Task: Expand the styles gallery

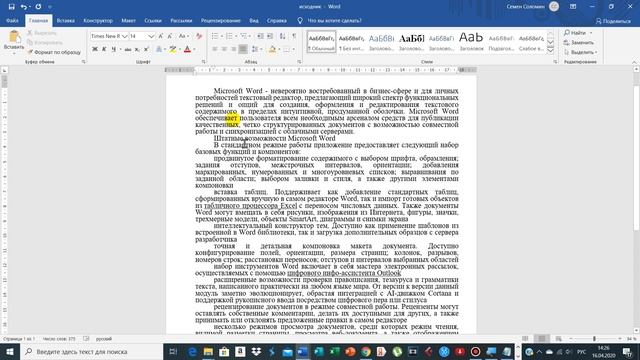Action: [551, 50]
